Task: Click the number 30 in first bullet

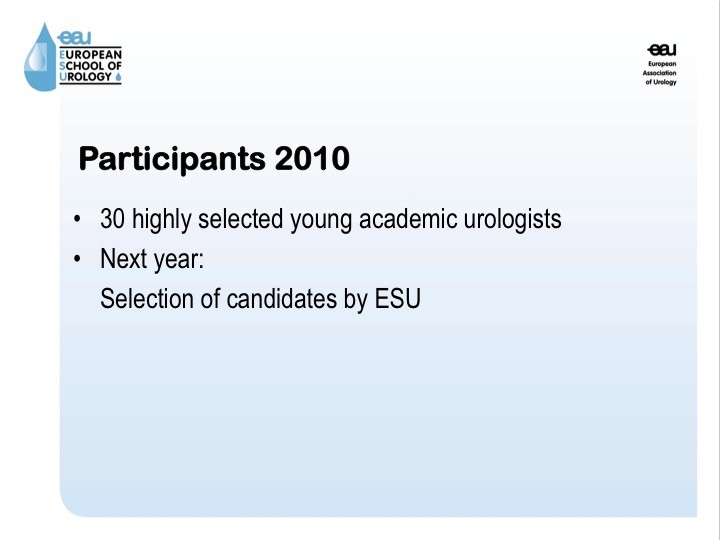Action: point(112,219)
